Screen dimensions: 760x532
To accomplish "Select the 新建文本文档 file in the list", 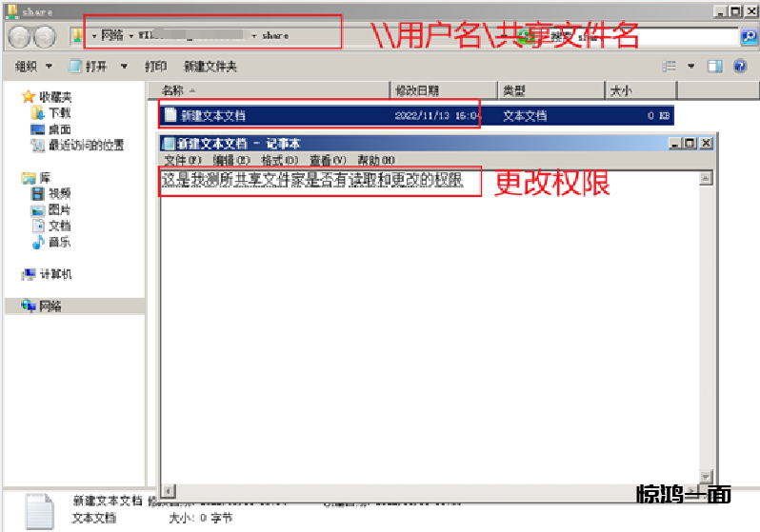I will (x=213, y=115).
